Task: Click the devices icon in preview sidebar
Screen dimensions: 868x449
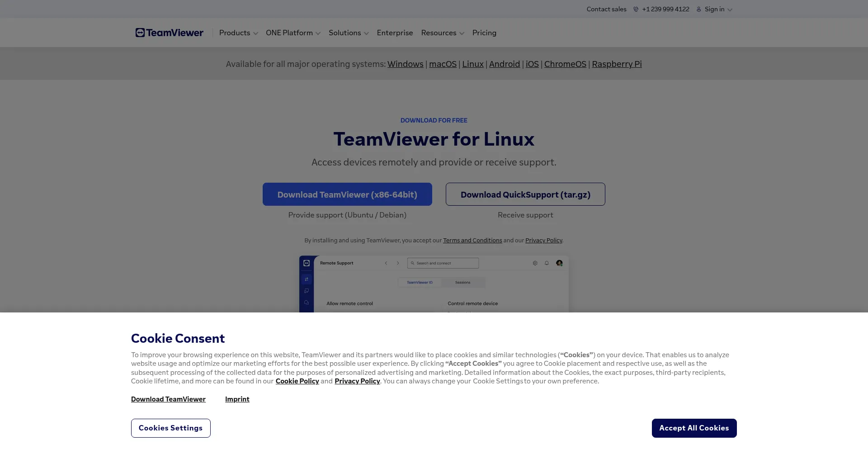Action: pos(307,291)
